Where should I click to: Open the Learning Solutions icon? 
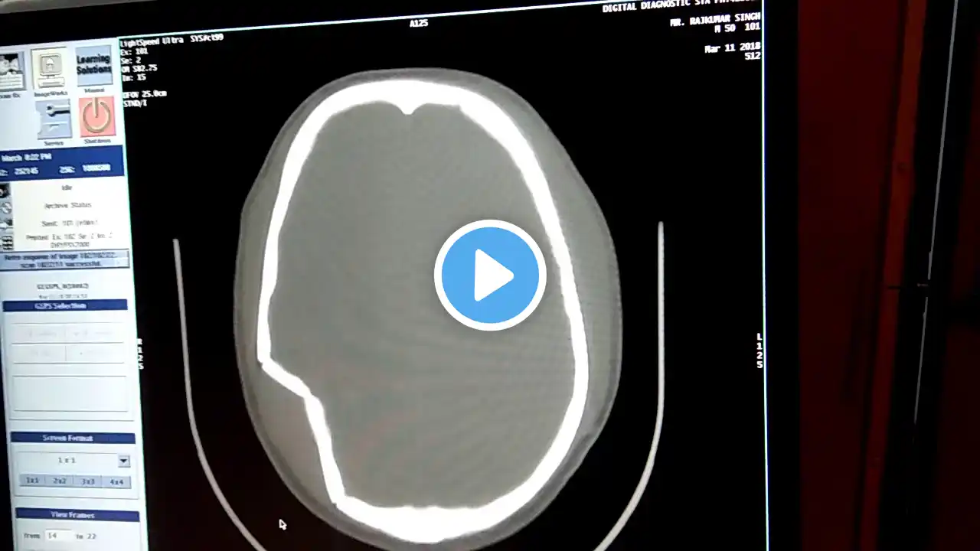[94, 67]
